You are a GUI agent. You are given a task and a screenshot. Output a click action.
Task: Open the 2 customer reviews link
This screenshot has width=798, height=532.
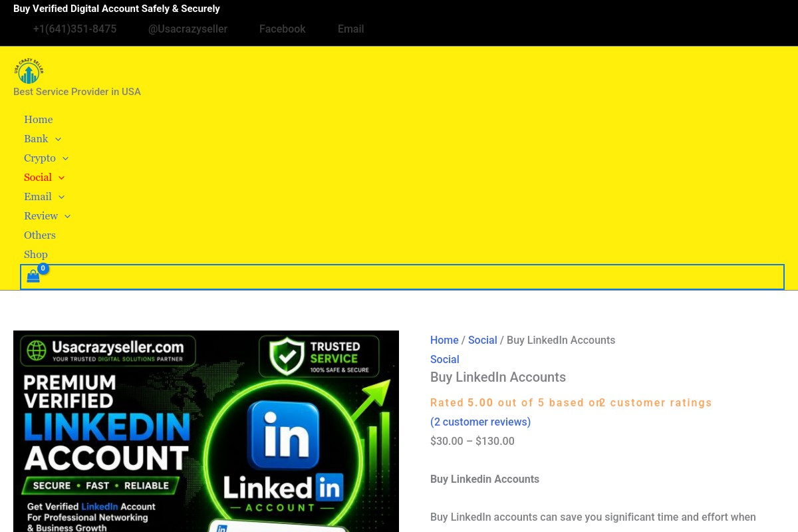point(480,422)
